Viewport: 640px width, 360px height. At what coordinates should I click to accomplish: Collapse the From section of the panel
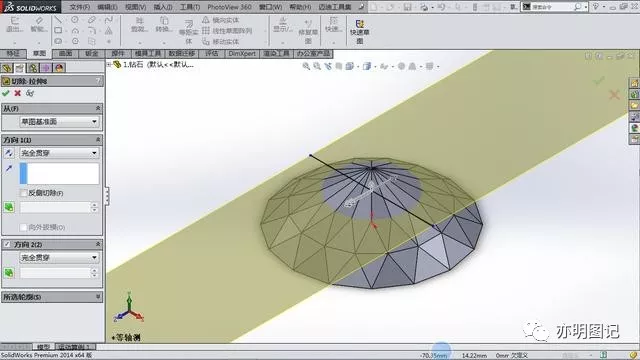point(98,108)
